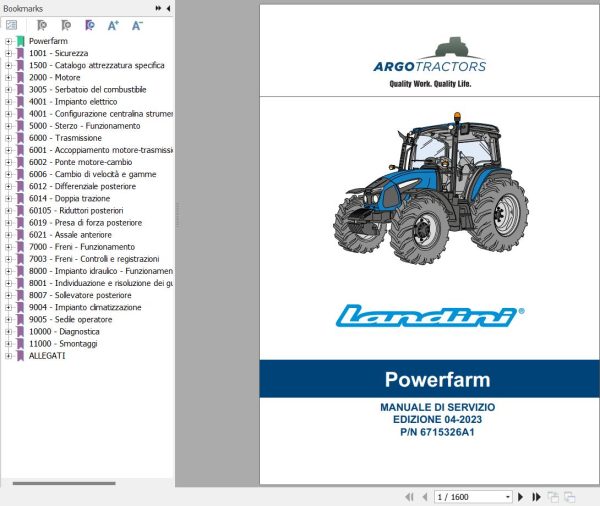This screenshot has height=506, width=600.
Task: Expand the 8007 - Sollevatore posteriore bookmark
Action: (x=8, y=295)
